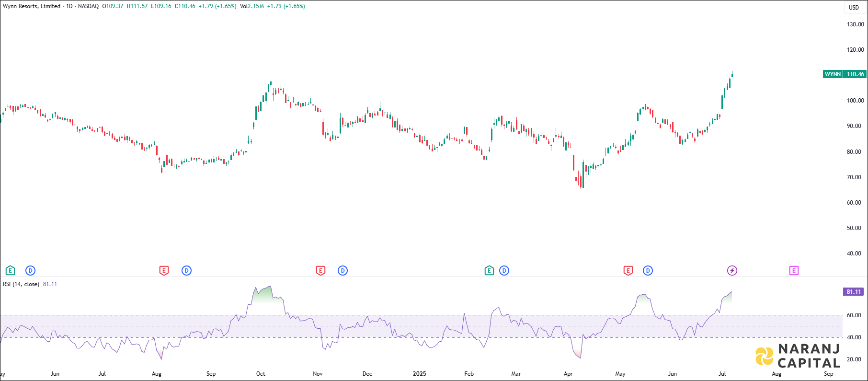Open the dividend marker in mid-May 2025
Screen dimensions: 868x381
[648, 271]
